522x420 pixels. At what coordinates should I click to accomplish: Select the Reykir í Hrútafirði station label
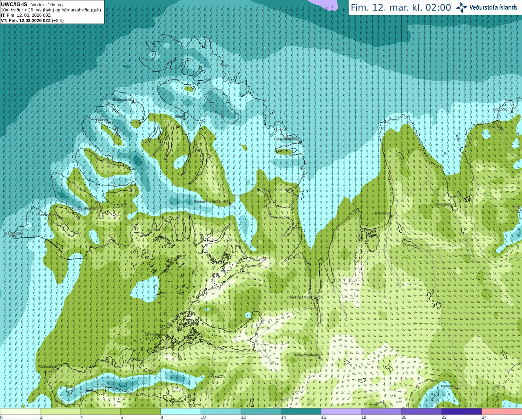click(302, 297)
